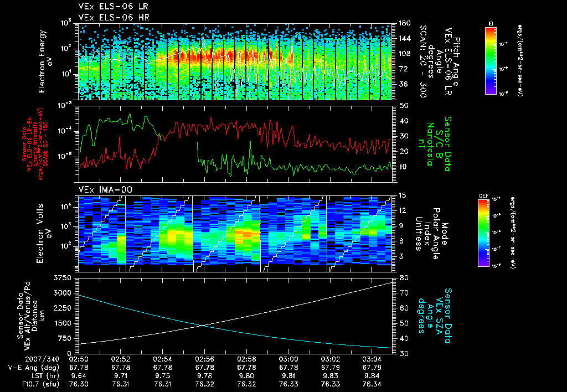This screenshot has height=392, width=567.
Task: Click the V-E Ang value 67.79 under 03:04
Action: tap(373, 368)
